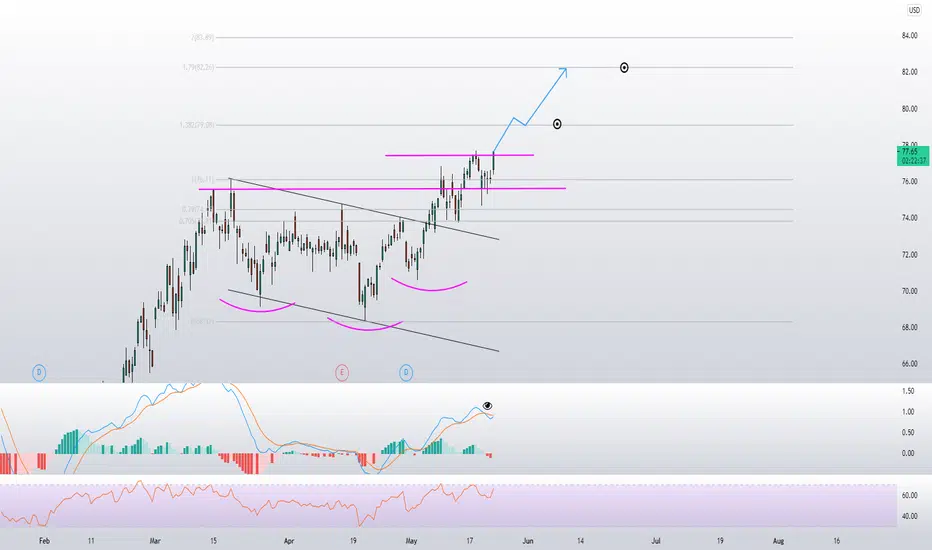Click Feb on the time axis
The width and height of the screenshot is (932, 550).
(x=44, y=541)
